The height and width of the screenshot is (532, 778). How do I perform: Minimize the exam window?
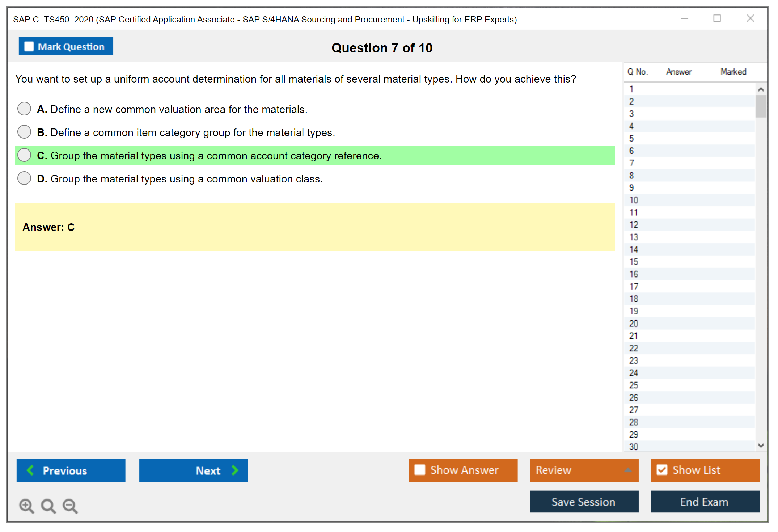click(684, 18)
